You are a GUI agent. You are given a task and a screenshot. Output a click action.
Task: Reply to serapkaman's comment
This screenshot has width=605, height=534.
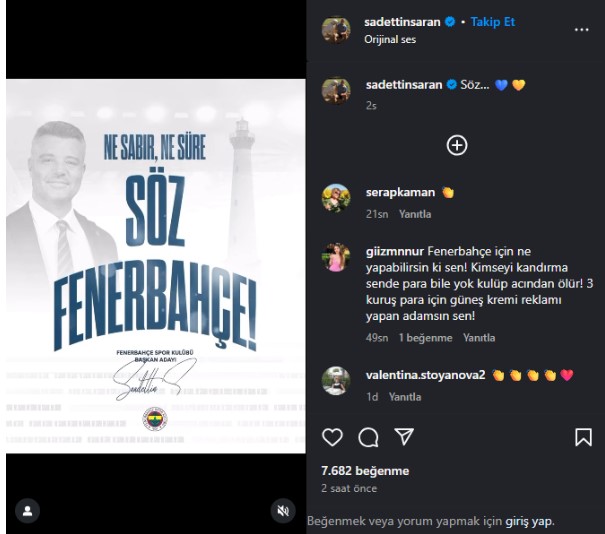pos(415,214)
